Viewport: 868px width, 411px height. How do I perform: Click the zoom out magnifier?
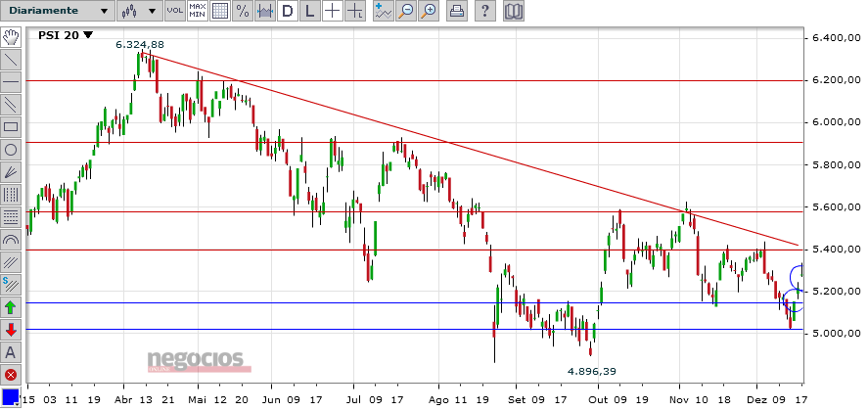point(406,11)
